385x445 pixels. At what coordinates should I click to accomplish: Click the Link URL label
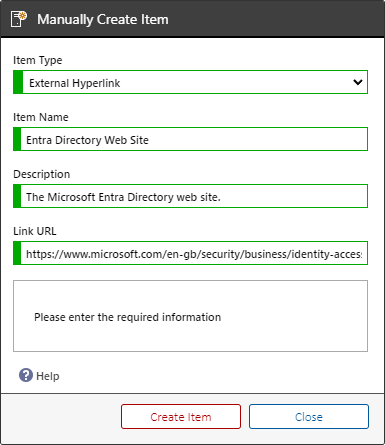point(35,231)
